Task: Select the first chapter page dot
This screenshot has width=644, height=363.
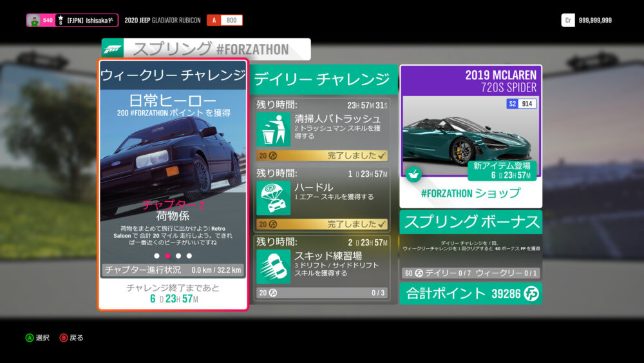Action: [156, 256]
